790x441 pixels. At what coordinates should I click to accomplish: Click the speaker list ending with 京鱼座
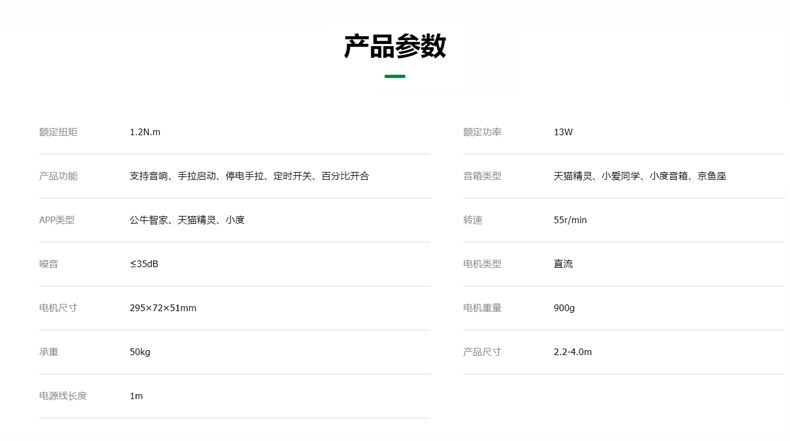pos(640,176)
